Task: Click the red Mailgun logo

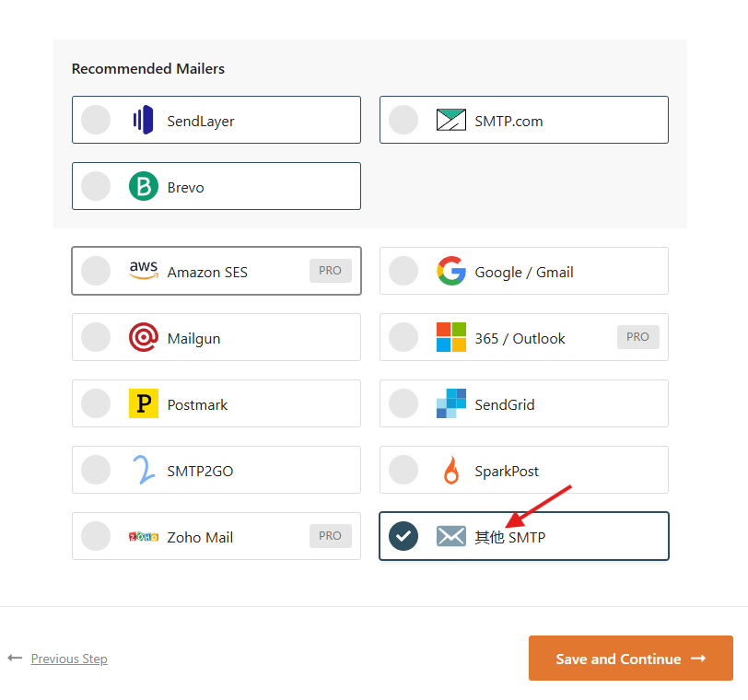Action: [144, 337]
